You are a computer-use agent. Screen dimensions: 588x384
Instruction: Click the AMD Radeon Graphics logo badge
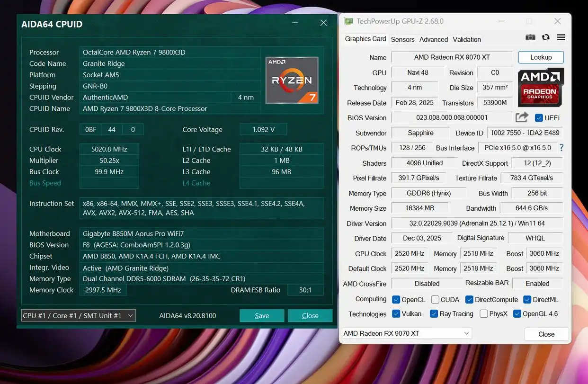click(541, 88)
